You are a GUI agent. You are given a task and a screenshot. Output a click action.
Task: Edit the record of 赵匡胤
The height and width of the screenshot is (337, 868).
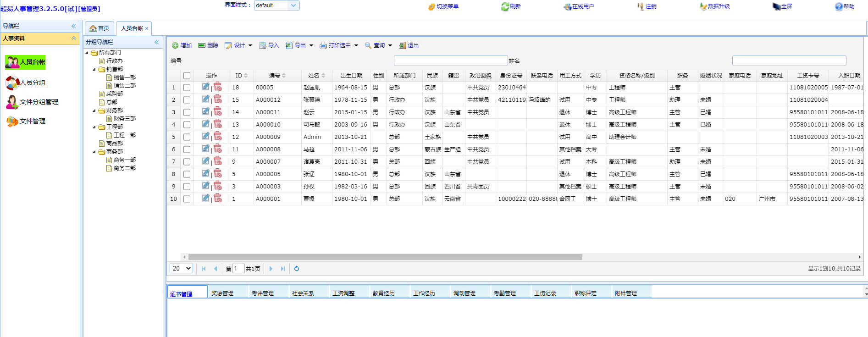point(206,87)
